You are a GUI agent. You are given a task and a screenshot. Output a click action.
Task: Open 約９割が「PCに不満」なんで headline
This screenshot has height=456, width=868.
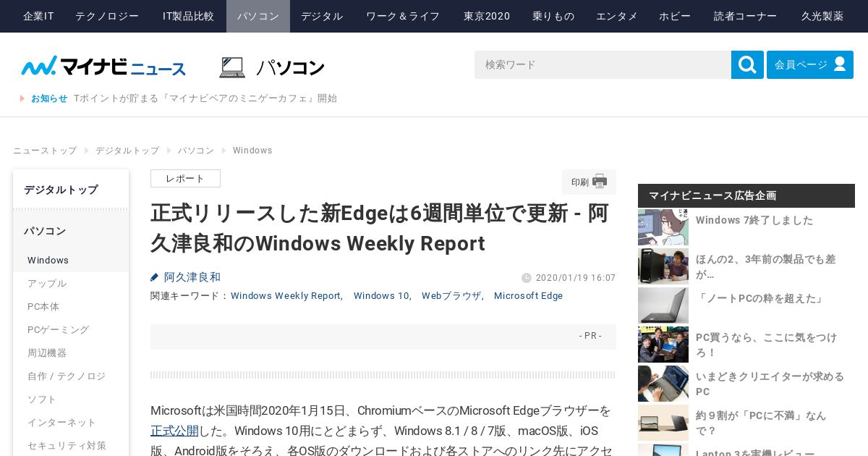coord(761,423)
